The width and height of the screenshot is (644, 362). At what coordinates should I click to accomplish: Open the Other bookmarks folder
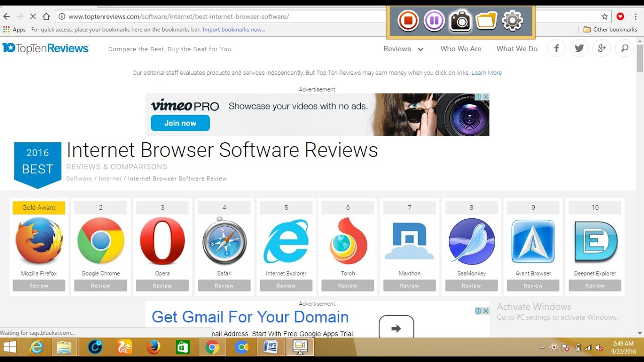click(610, 30)
